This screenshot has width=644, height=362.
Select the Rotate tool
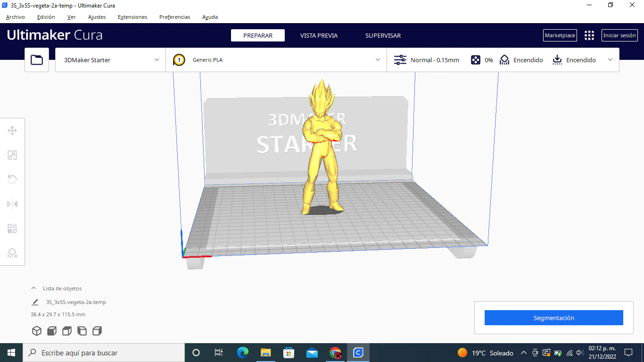12,180
